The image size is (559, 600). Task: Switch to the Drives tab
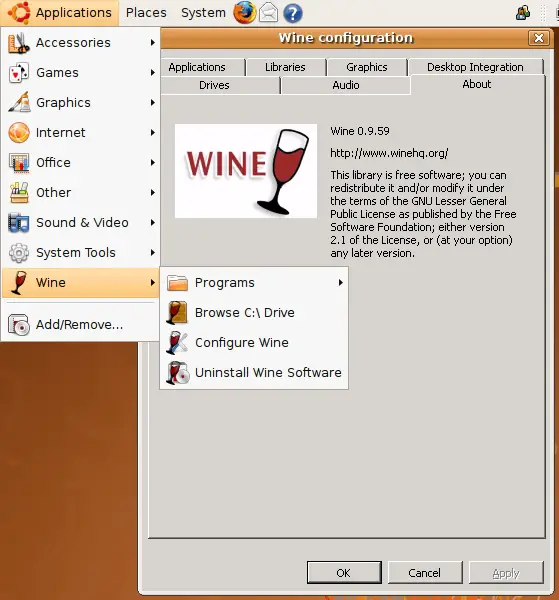220,85
